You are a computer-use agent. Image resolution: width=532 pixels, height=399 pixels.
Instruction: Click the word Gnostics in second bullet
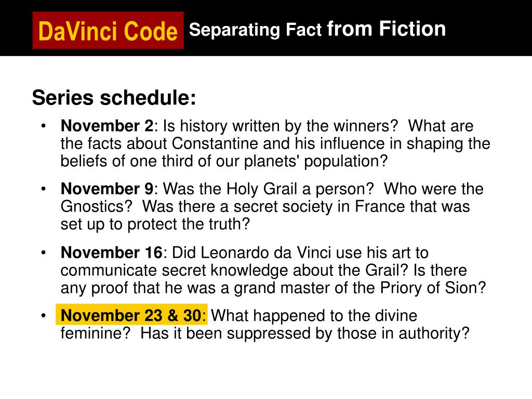click(96, 206)
